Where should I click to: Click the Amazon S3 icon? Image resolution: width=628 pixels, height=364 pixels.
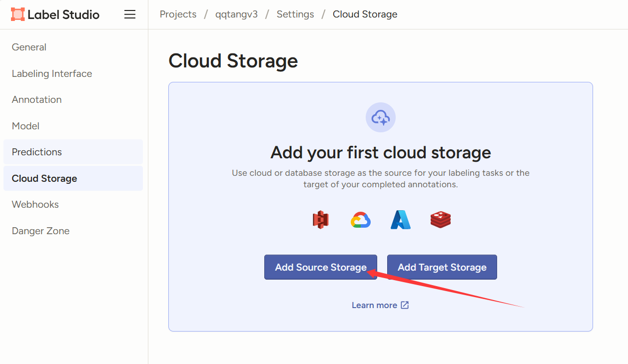coord(321,220)
